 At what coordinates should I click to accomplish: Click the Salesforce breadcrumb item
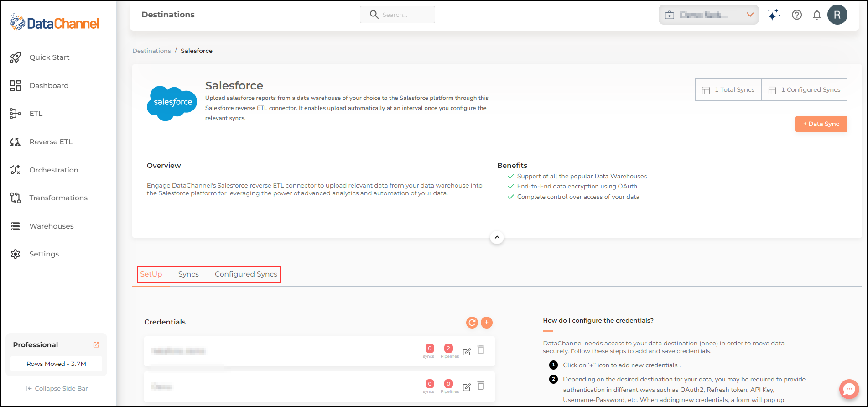point(197,51)
